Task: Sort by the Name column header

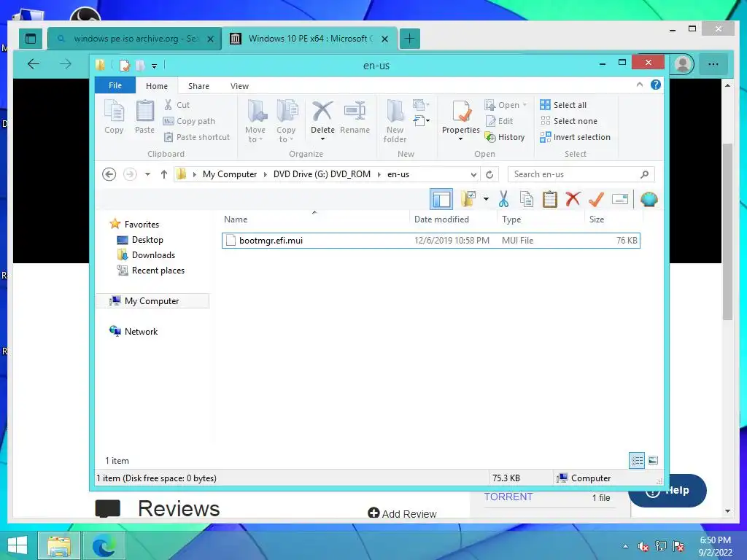Action: click(236, 219)
